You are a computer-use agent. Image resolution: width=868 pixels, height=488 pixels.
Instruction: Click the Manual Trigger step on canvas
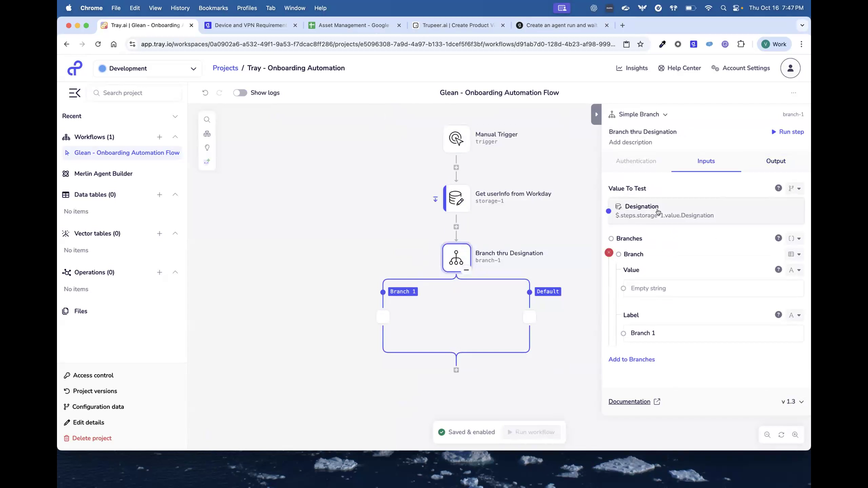(x=456, y=139)
